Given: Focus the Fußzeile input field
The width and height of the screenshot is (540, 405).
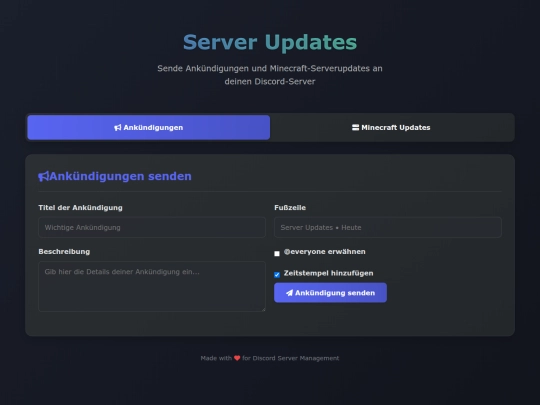Looking at the screenshot, I should tap(388, 227).
